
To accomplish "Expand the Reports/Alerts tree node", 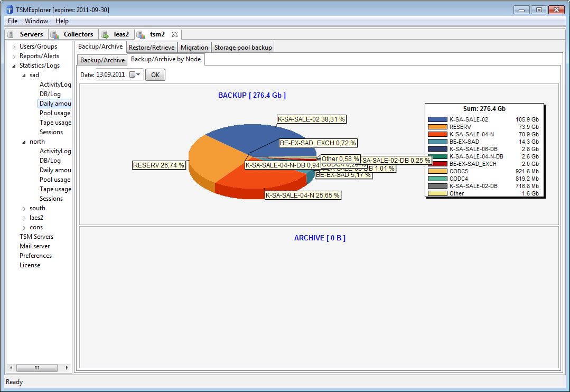I will coord(14,57).
